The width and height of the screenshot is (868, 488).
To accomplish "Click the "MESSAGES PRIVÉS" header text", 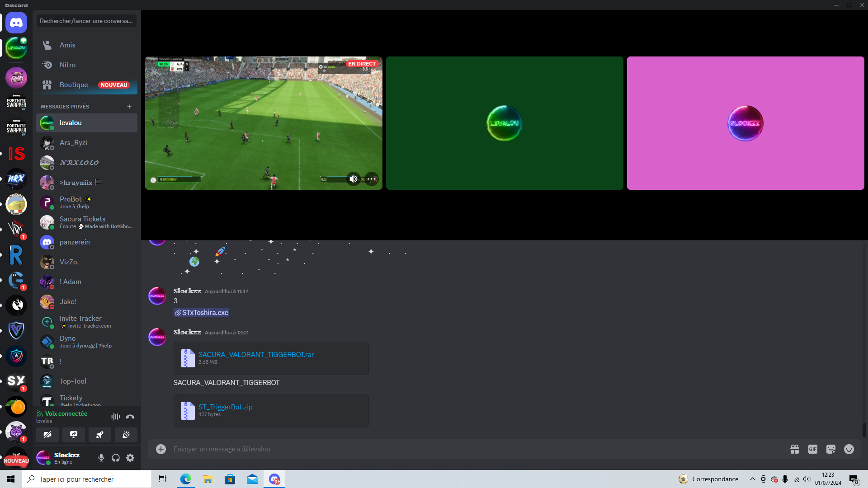I will click(65, 107).
